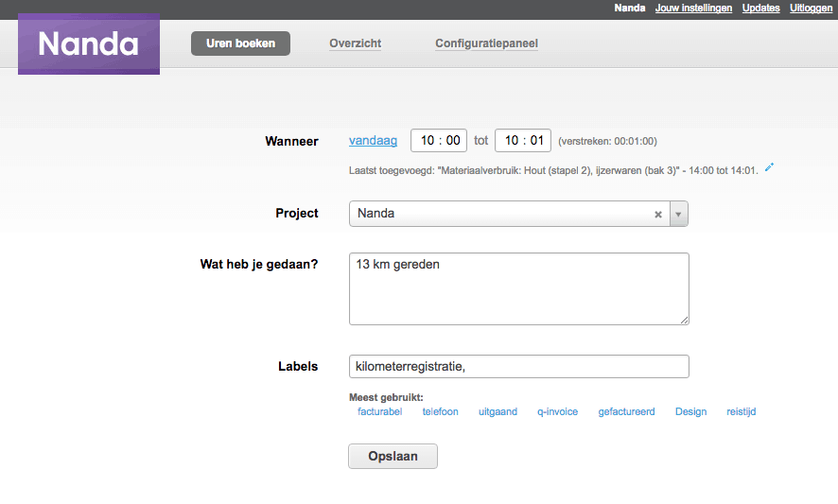
Task: Open the Uren boeken tab
Action: [x=240, y=43]
